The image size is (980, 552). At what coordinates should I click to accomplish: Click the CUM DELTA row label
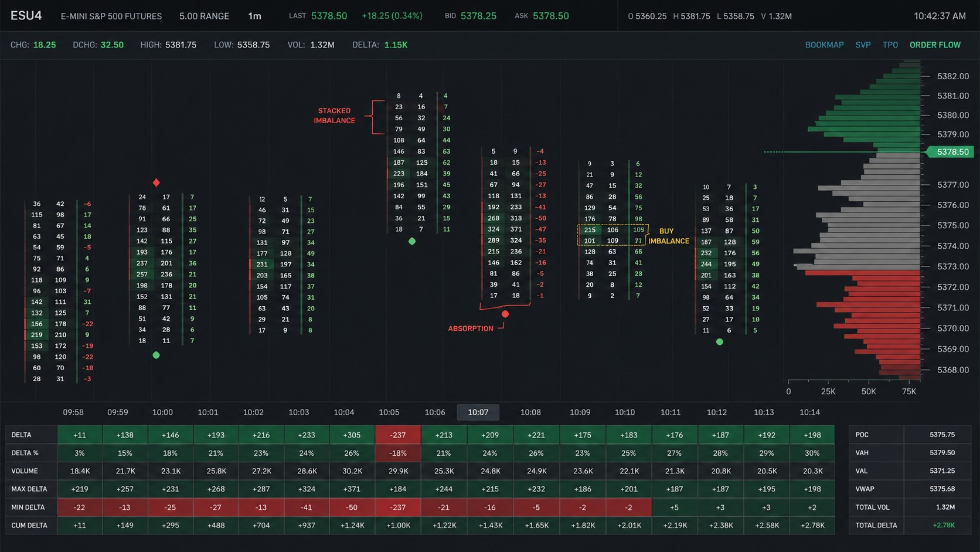point(29,526)
